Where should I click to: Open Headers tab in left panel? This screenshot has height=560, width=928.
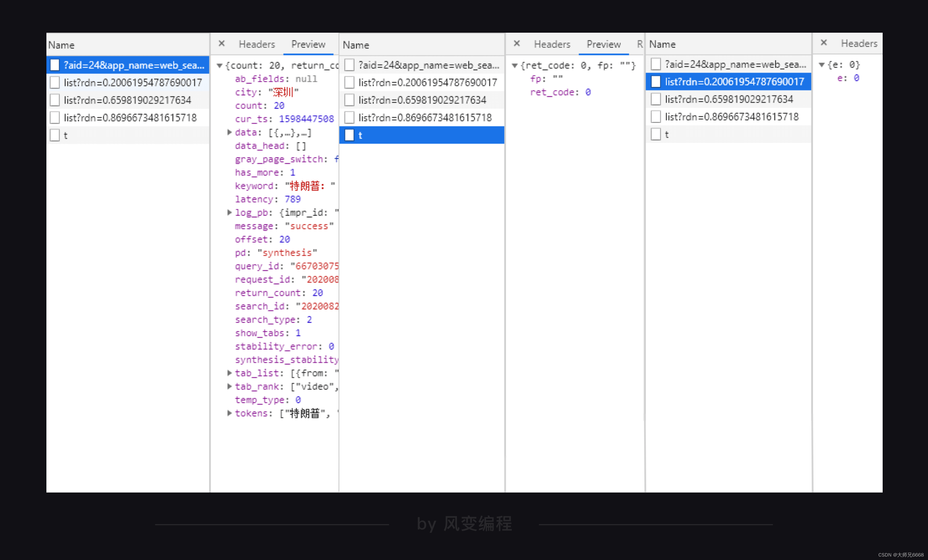click(257, 45)
